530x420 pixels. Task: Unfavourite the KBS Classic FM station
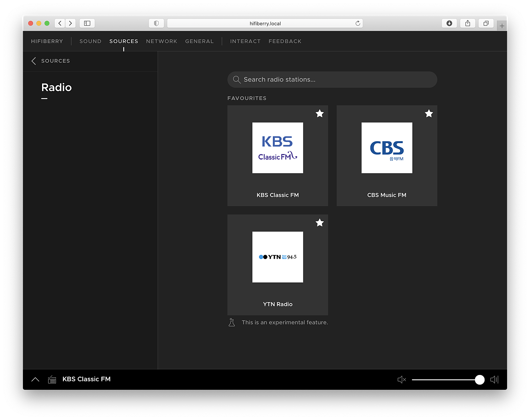click(x=319, y=114)
